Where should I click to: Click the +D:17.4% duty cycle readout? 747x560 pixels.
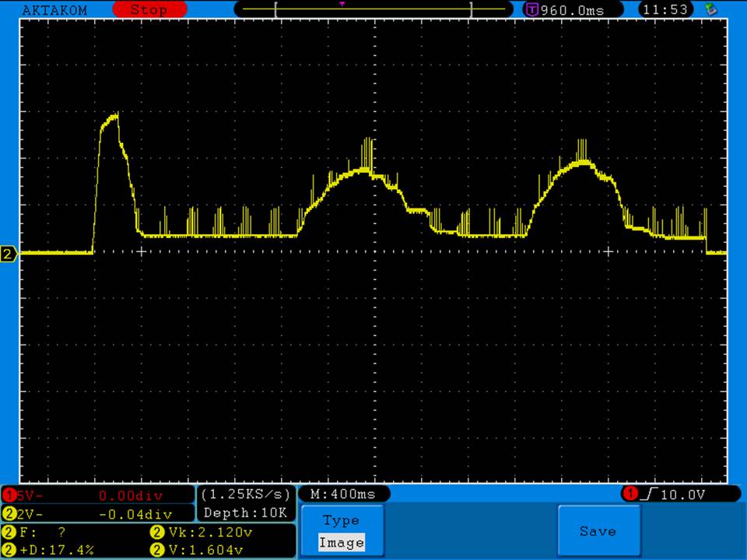(54, 550)
